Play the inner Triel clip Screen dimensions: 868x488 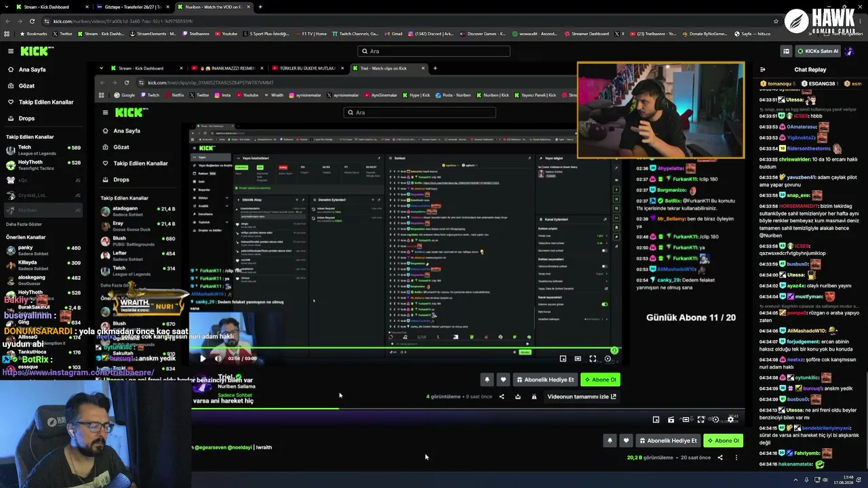click(202, 359)
